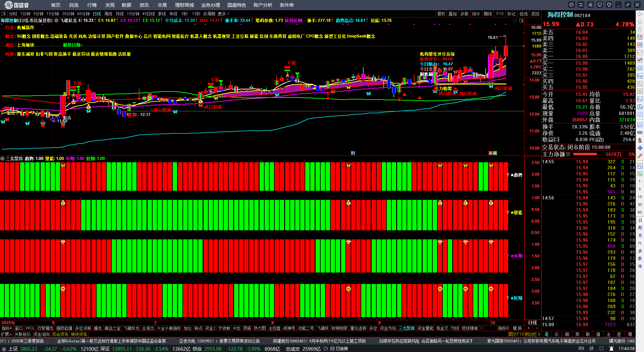Select the 资金流向 tab
The image size is (644, 352).
tap(41, 334)
